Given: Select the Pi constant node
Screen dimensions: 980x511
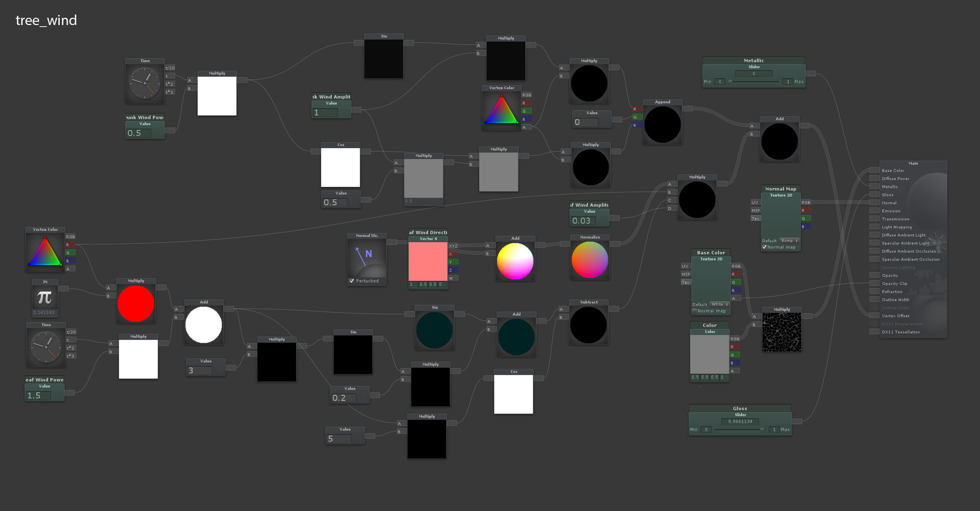Looking at the screenshot, I should [44, 298].
